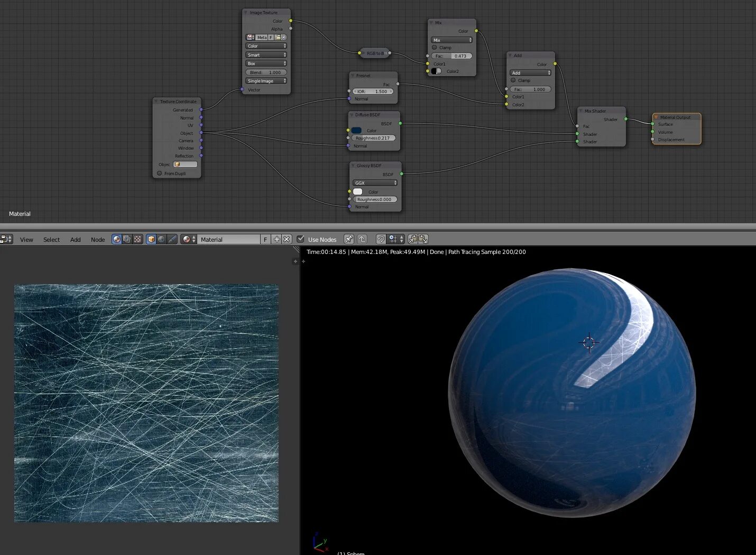Open the View menu
Image resolution: width=756 pixels, height=555 pixels.
point(26,240)
